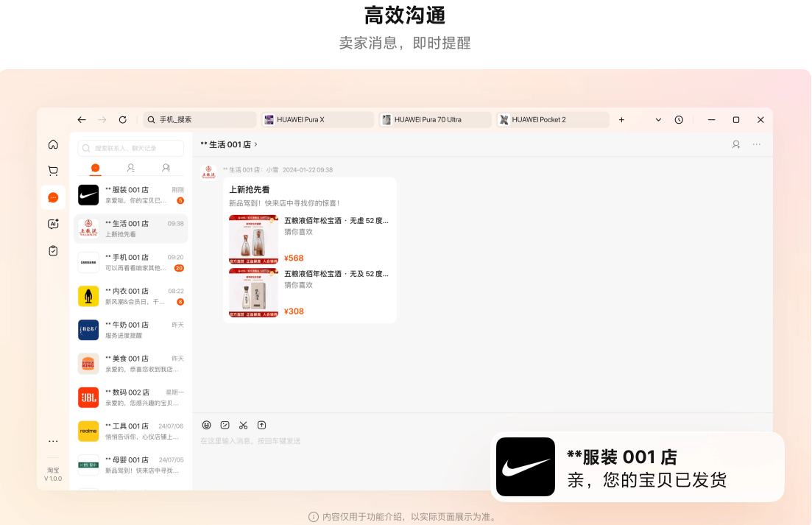Viewport: 812px width, 525px height.
Task: Click the quick phrases icon beside emoji
Action: pos(225,425)
